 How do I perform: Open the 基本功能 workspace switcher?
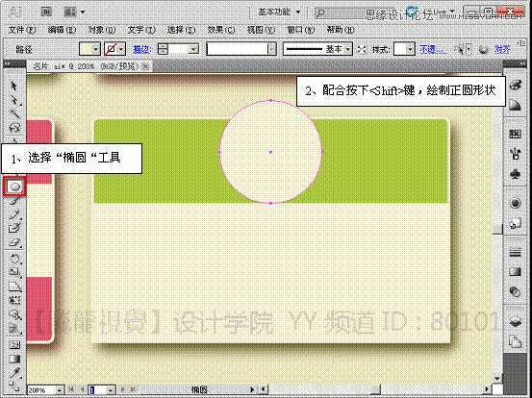click(x=280, y=12)
